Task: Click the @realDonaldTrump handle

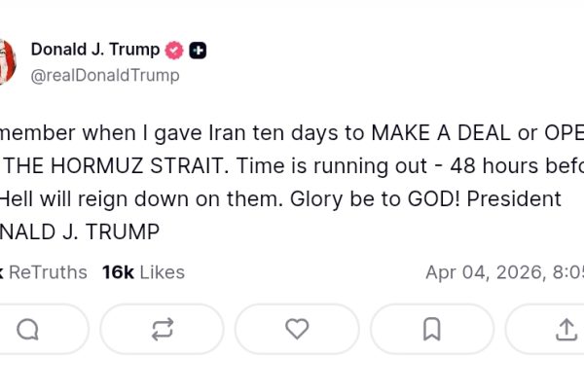Action: 105,75
